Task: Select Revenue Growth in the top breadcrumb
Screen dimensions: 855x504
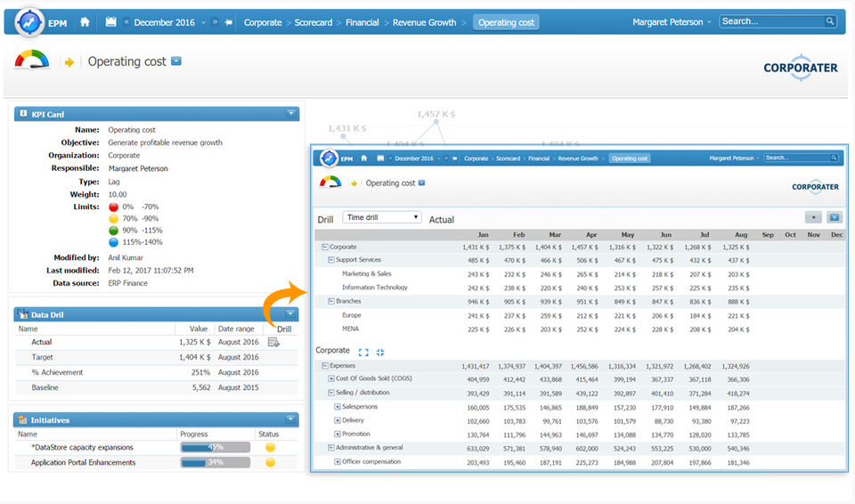Action: coord(424,22)
